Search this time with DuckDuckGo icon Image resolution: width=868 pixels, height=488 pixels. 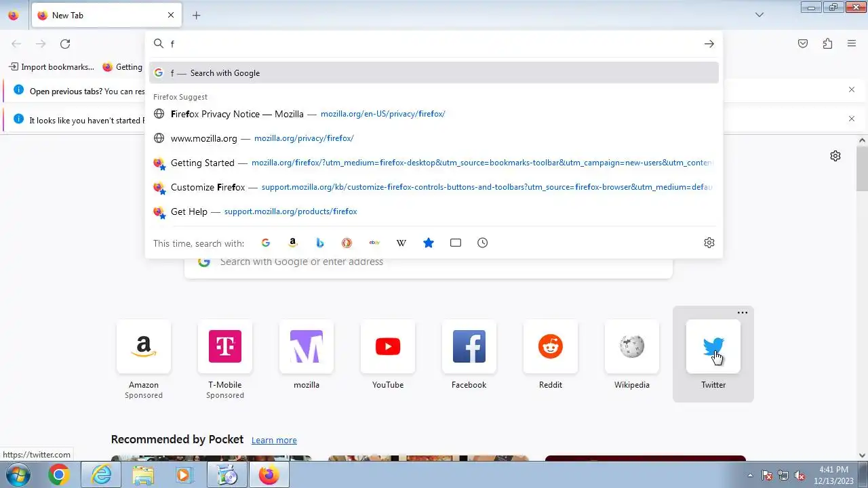347,243
